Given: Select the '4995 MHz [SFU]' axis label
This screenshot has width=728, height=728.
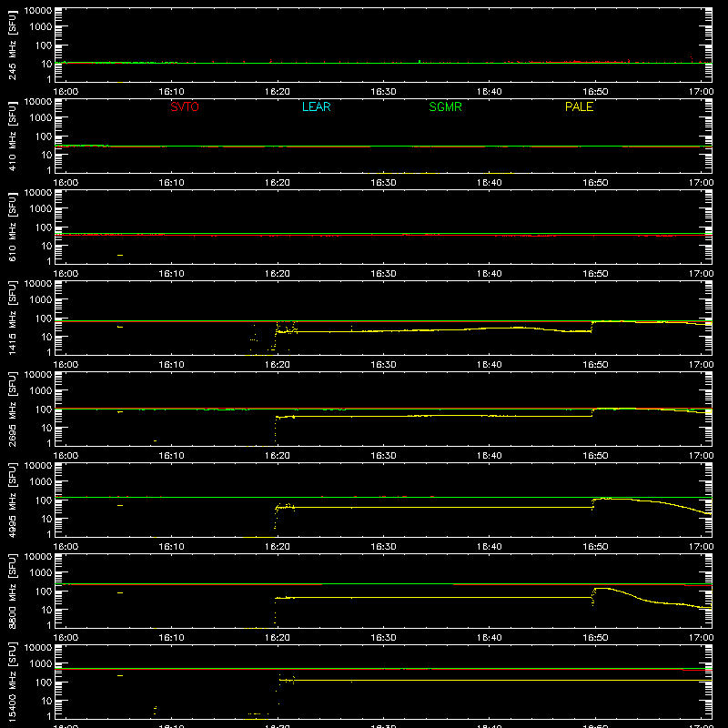Looking at the screenshot, I should pos(13,500).
